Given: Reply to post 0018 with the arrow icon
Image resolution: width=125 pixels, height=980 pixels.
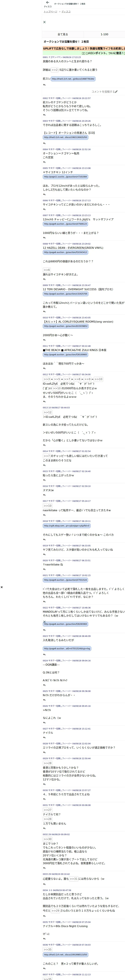Looking at the screenshot, I should point(44,539).
